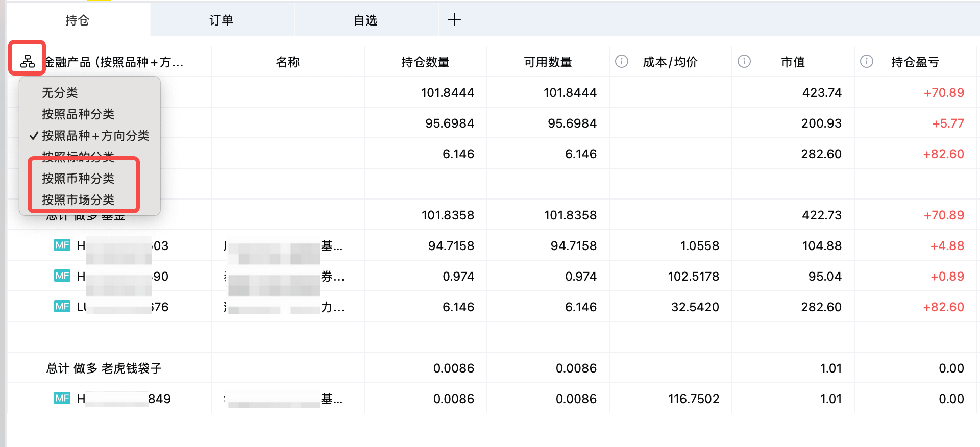This screenshot has width=980, height=447.
Task: Choose 按照币种分类 grouping option
Action: click(78, 179)
